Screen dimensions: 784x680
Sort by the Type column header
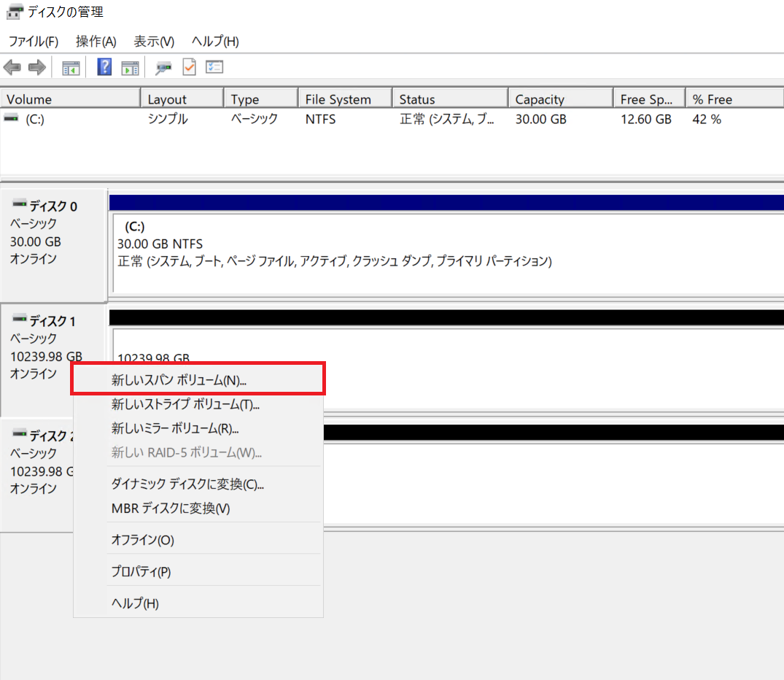[x=262, y=98]
